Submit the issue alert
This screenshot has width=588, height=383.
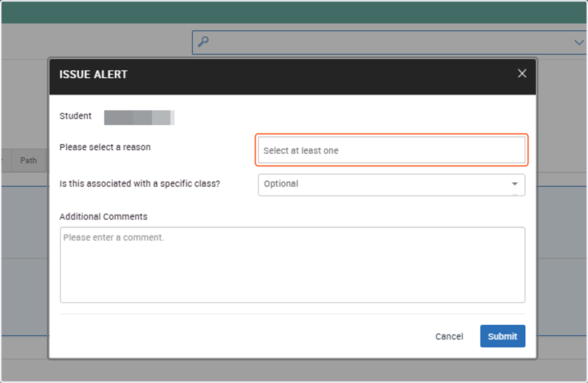click(x=503, y=336)
